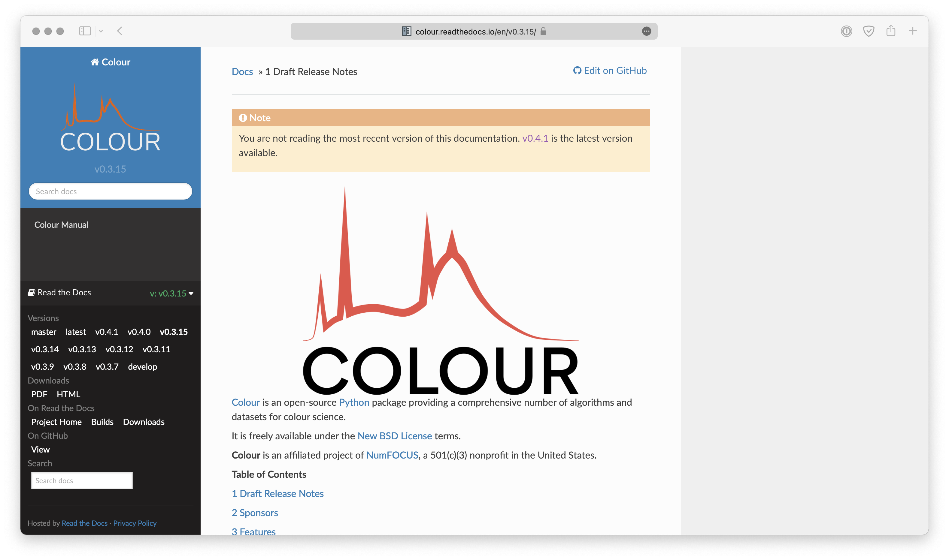The width and height of the screenshot is (949, 560).
Task: Select the develop version branch
Action: tap(142, 366)
